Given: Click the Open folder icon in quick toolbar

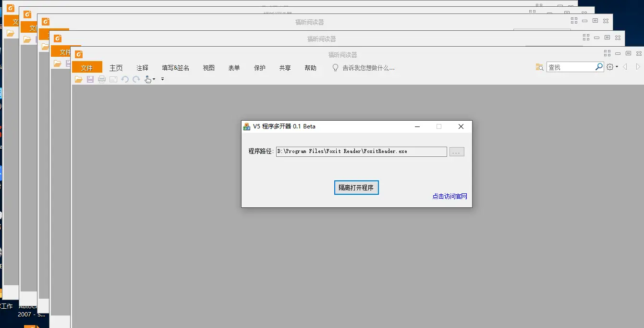Looking at the screenshot, I should pyautogui.click(x=78, y=79).
